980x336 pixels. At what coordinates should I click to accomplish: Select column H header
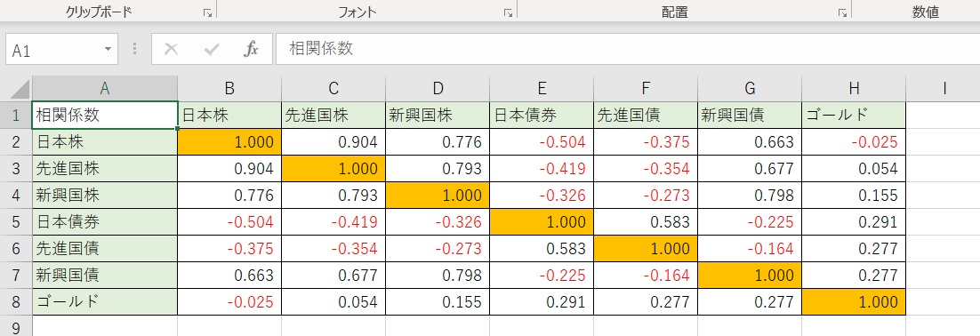(854, 89)
